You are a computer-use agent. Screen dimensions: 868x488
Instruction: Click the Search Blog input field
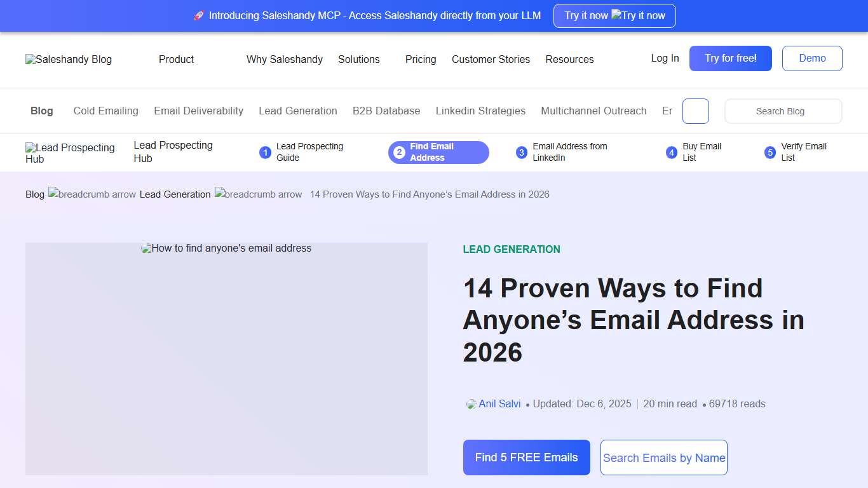(783, 111)
